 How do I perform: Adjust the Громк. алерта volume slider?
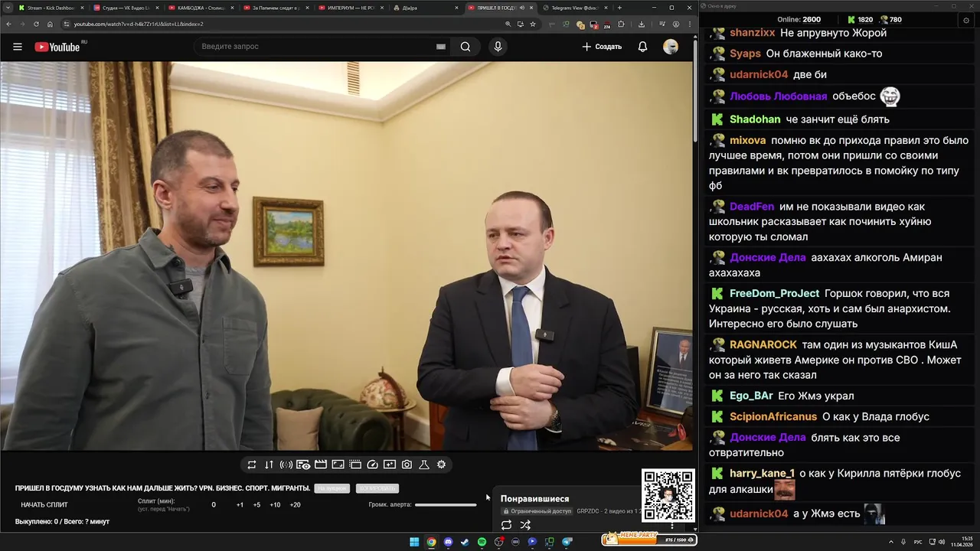[446, 505]
